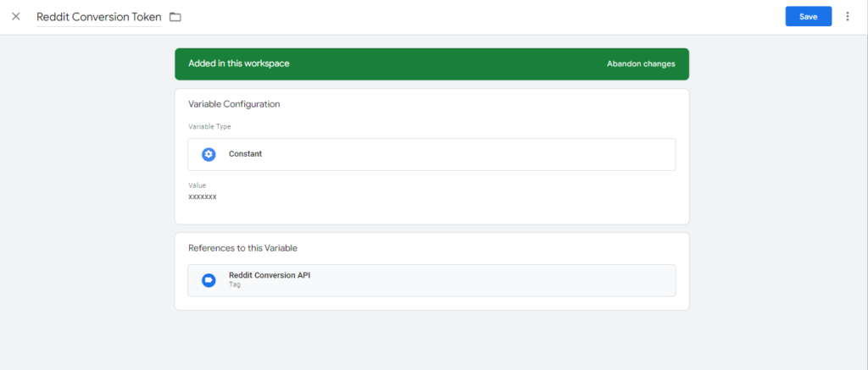Image resolution: width=868 pixels, height=370 pixels.
Task: Open the Reddit Conversion API reference
Action: pos(269,275)
